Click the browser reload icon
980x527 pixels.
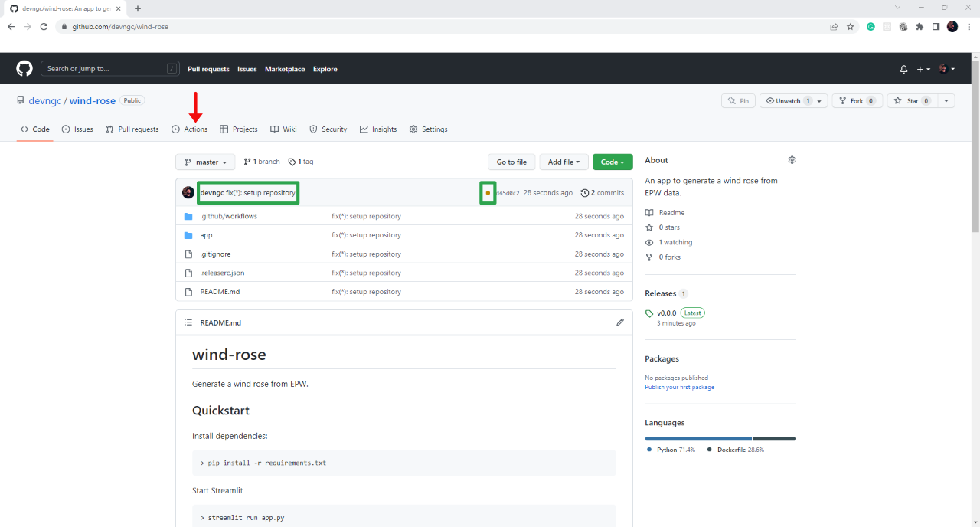coord(44,26)
